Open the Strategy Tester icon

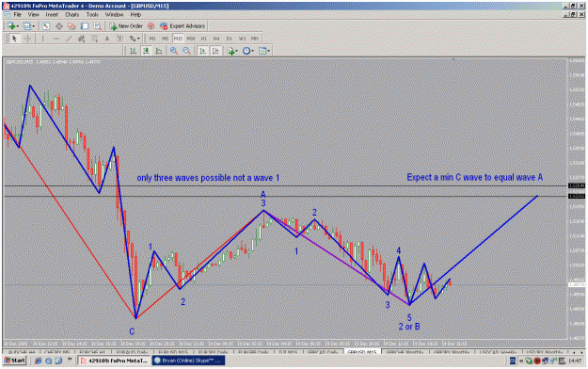coord(97,26)
